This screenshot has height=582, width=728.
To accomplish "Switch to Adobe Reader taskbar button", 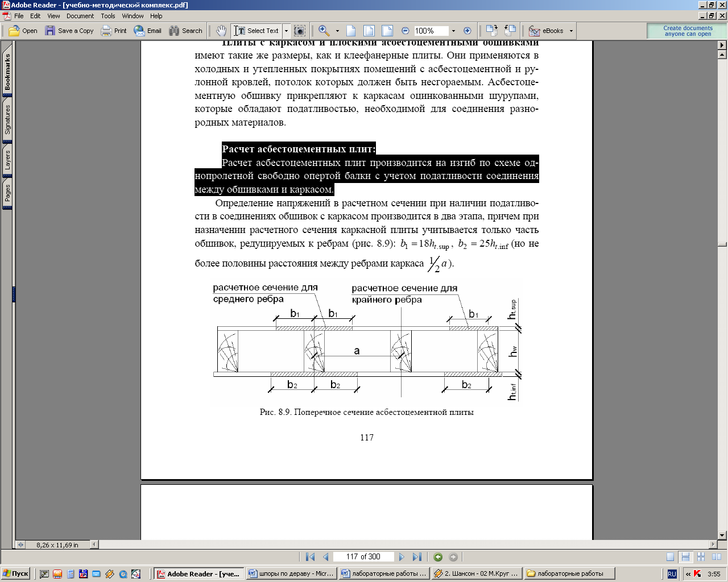I will coord(198,573).
